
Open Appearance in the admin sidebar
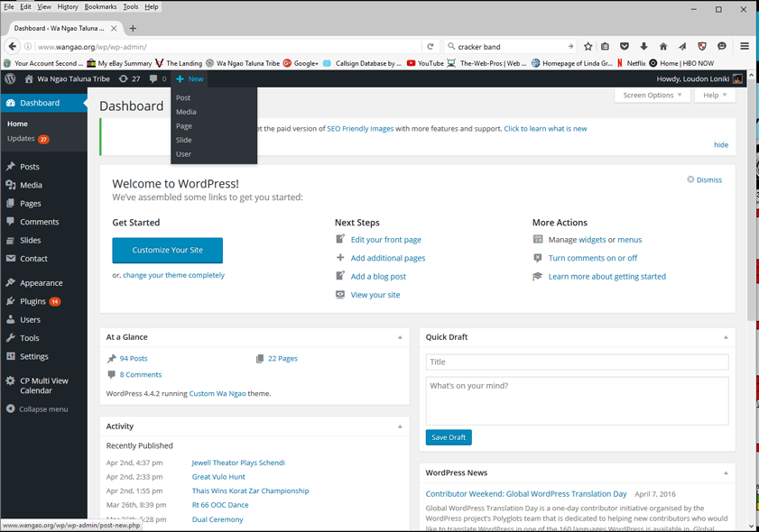point(43,282)
